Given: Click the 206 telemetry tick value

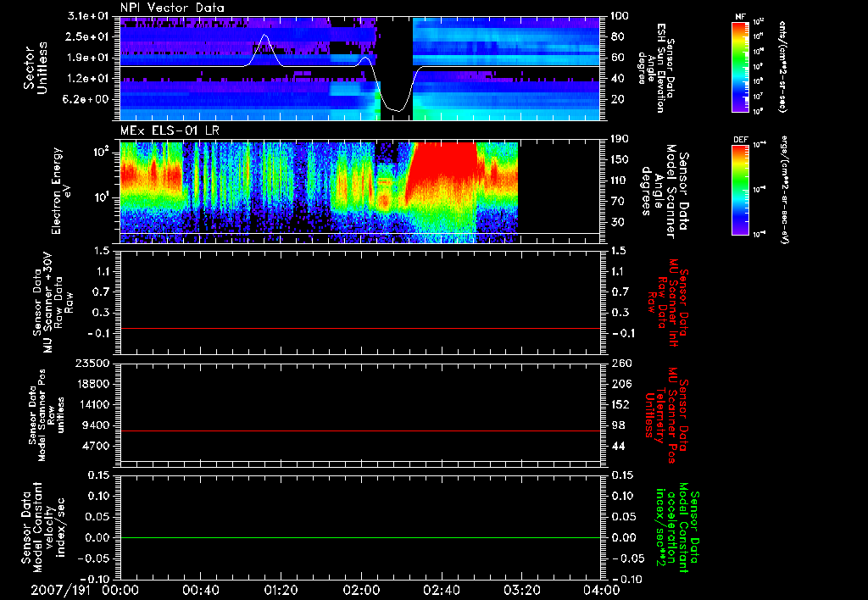Looking at the screenshot, I should (x=620, y=384).
